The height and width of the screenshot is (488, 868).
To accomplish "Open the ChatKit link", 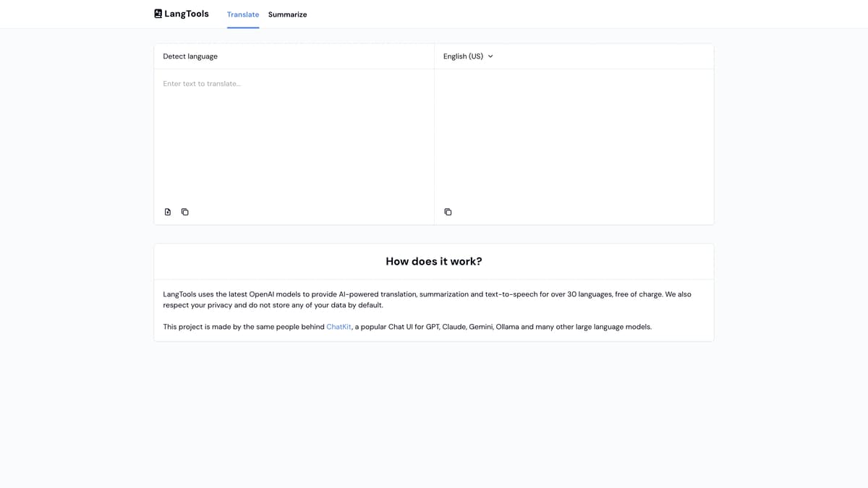I will pyautogui.click(x=339, y=327).
